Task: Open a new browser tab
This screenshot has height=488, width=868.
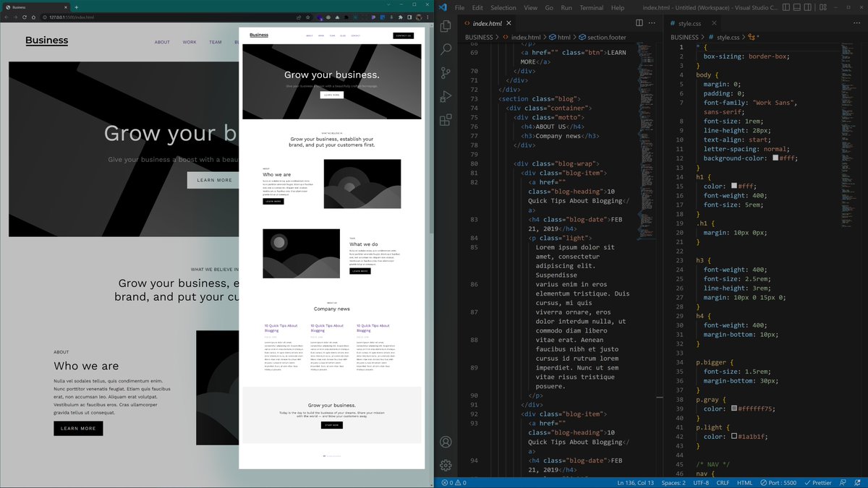Action: point(77,7)
